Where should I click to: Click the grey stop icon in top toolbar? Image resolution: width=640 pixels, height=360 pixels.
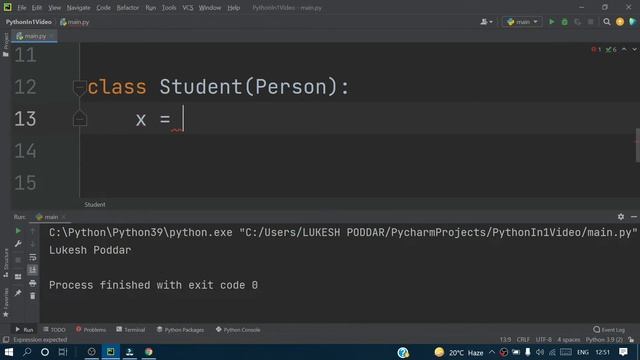coord(591,22)
